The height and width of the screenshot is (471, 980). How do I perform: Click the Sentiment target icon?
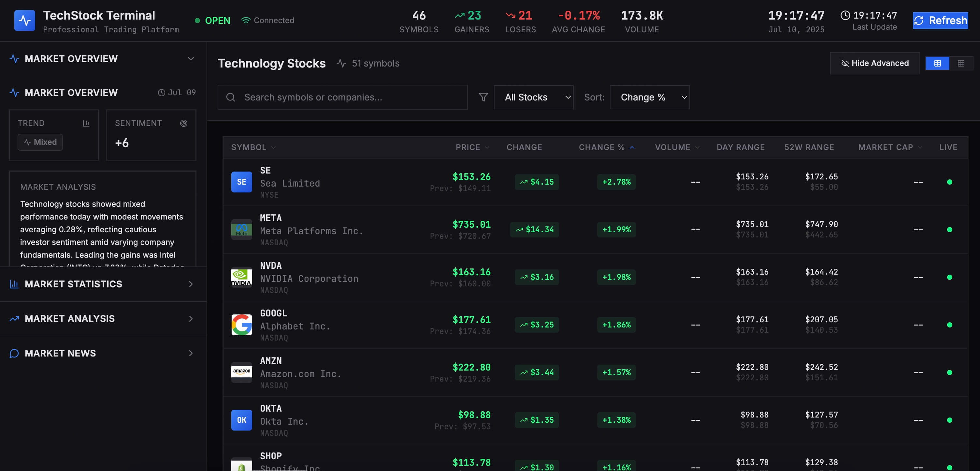[x=183, y=123]
